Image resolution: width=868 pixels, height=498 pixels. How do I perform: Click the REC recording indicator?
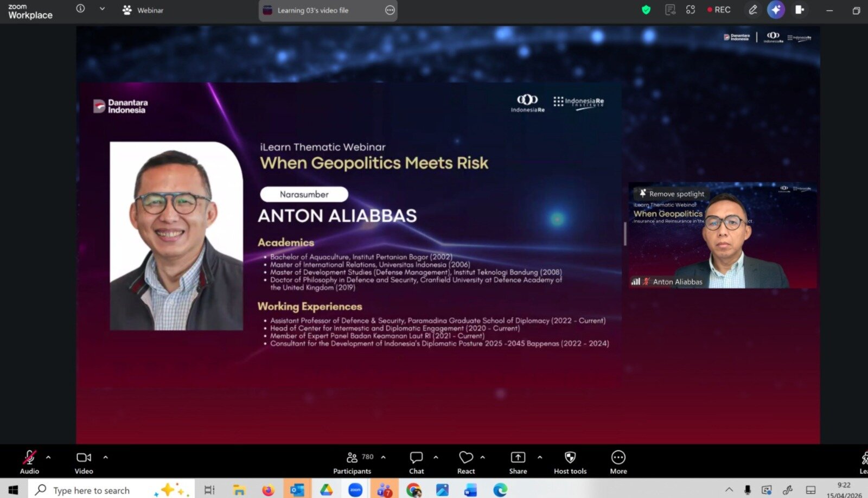click(x=719, y=10)
